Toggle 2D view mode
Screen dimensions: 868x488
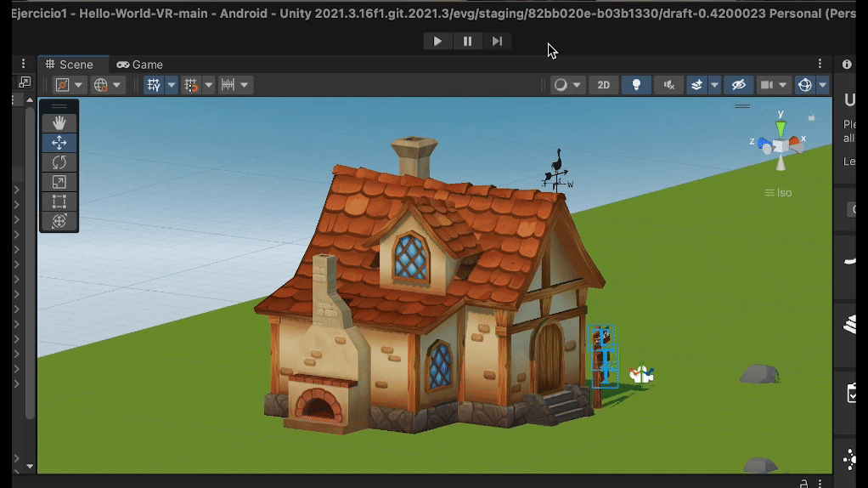[x=603, y=85]
